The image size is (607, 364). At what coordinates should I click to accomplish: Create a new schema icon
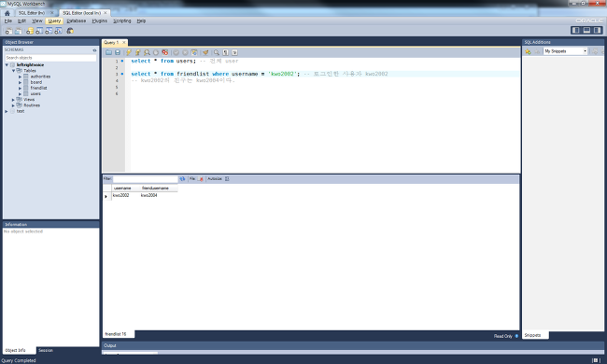click(x=30, y=31)
